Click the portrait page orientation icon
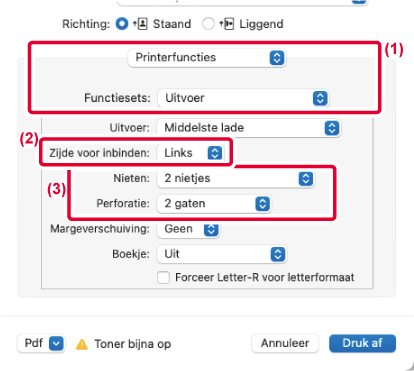 140,24
